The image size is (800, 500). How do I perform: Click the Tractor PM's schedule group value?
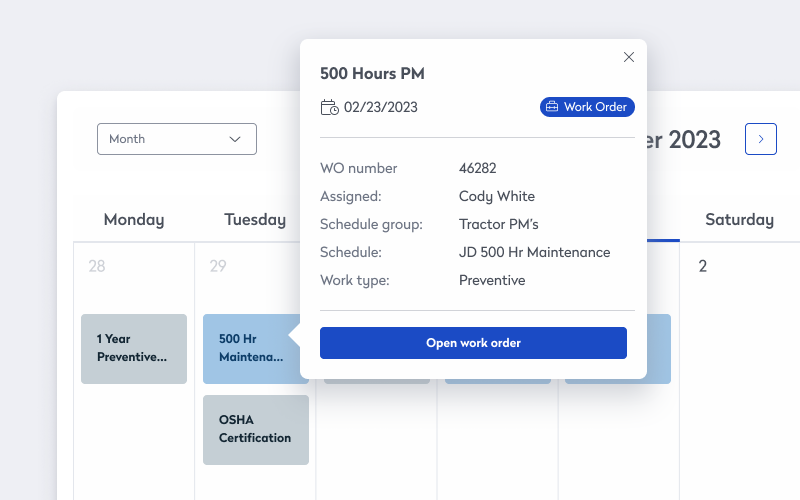498,224
